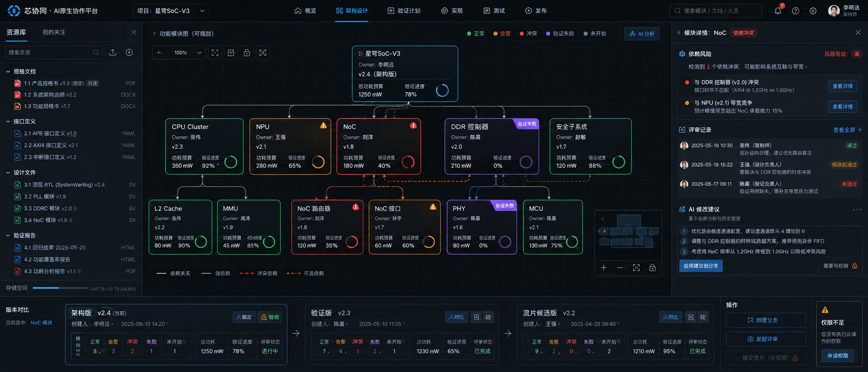Switch to 我的关注 tab
The image size is (868, 372).
[54, 32]
